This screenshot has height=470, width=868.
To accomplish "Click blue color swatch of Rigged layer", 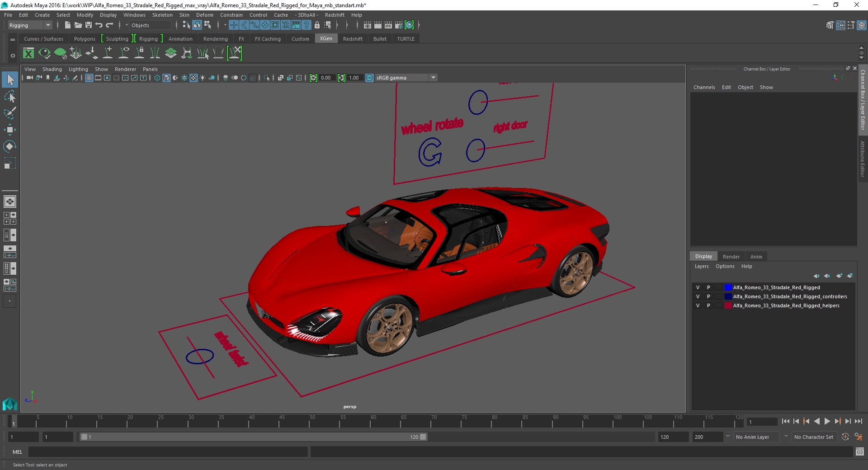I will (728, 287).
